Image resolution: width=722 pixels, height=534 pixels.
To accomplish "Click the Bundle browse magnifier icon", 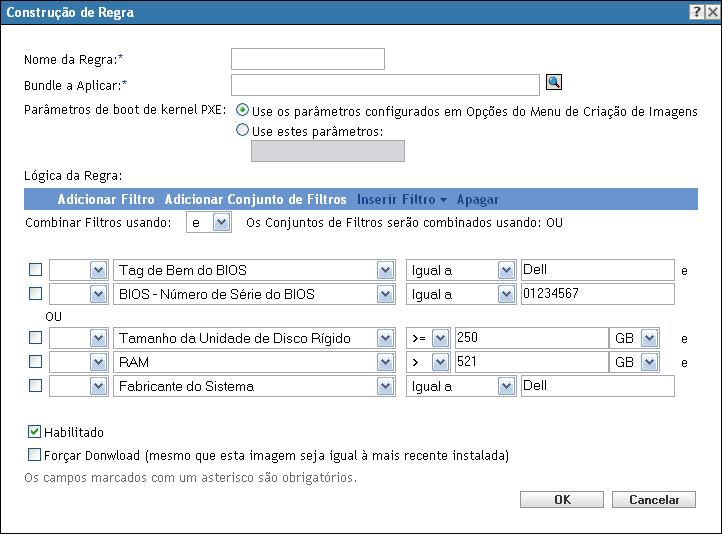I will click(553, 84).
